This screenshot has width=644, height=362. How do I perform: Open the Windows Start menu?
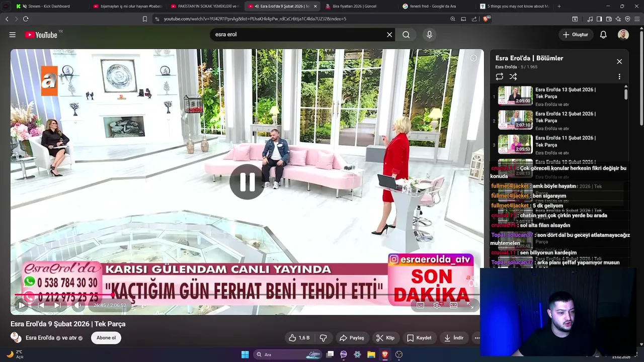pos(245,354)
